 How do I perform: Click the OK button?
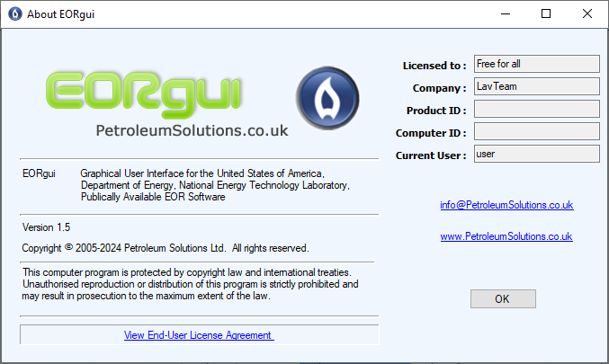(503, 298)
